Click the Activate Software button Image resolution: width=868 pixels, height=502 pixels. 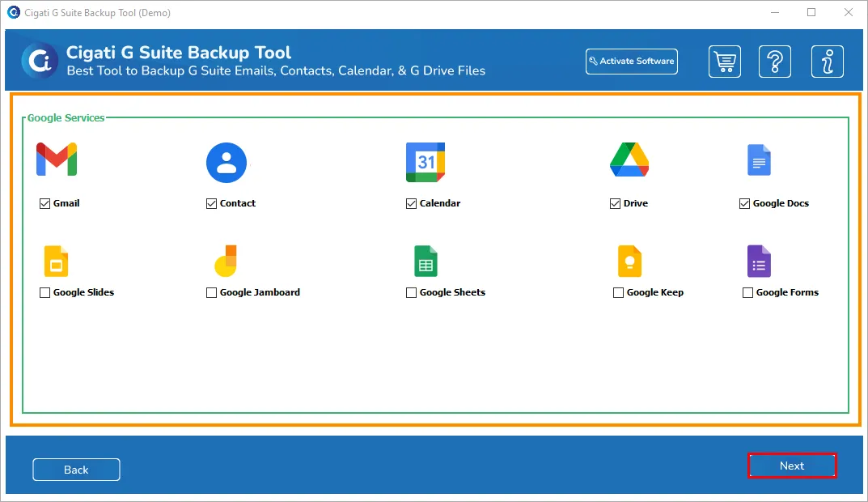(632, 61)
